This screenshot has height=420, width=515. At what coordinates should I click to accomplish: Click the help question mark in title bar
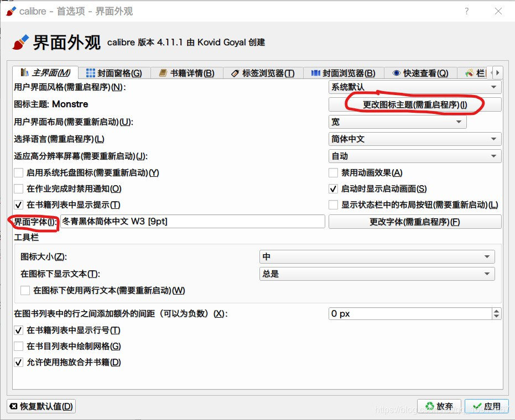467,11
